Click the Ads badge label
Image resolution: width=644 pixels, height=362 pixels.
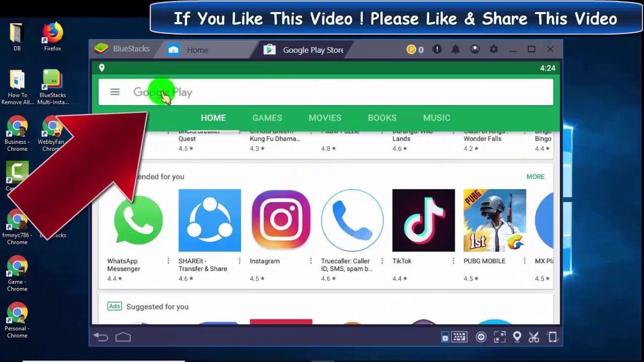pos(115,306)
